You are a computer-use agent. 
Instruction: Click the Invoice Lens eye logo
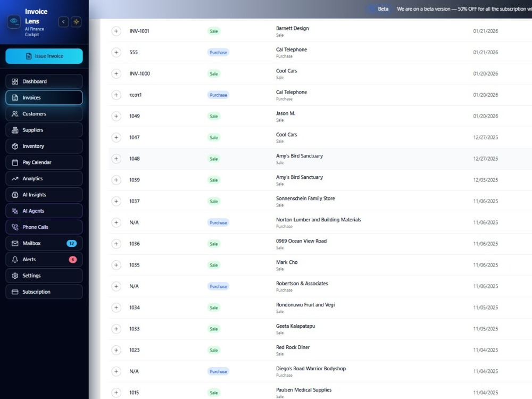point(14,22)
